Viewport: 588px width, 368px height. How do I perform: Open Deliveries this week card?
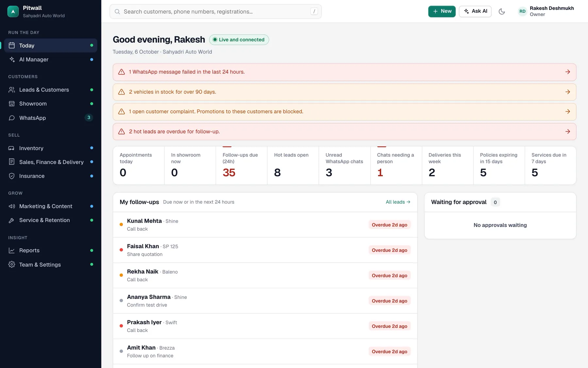pyautogui.click(x=448, y=166)
